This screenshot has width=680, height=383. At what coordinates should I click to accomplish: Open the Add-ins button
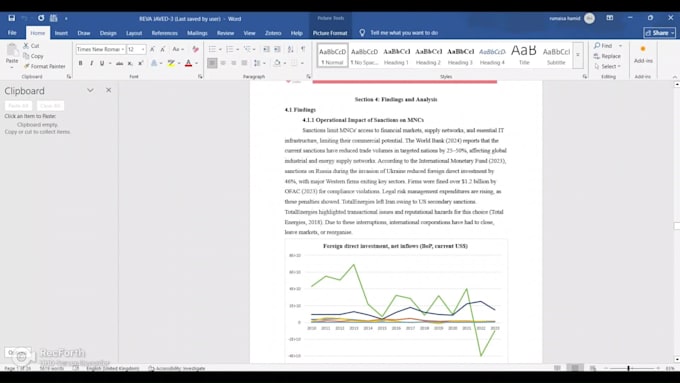(643, 55)
